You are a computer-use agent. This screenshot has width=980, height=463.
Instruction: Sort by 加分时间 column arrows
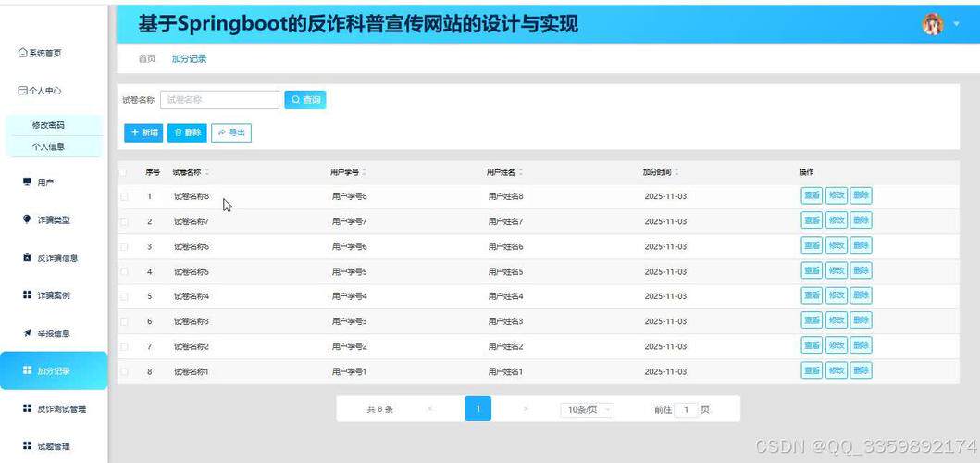676,172
